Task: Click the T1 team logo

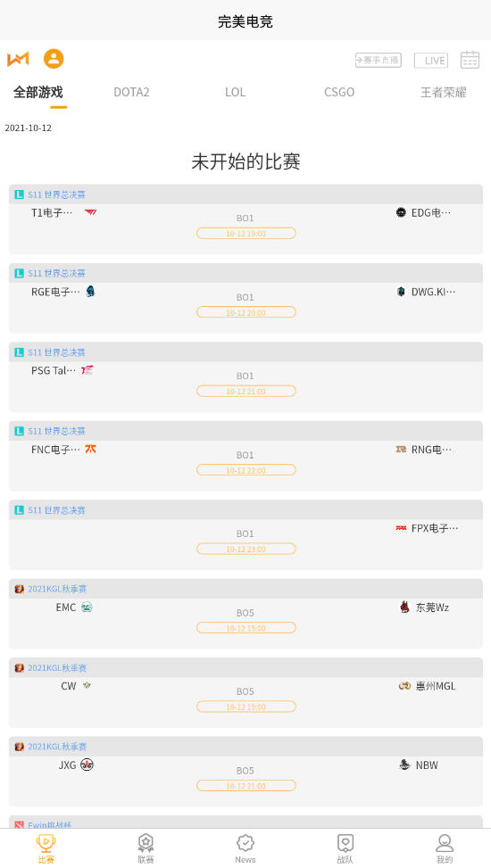Action: 90,212
